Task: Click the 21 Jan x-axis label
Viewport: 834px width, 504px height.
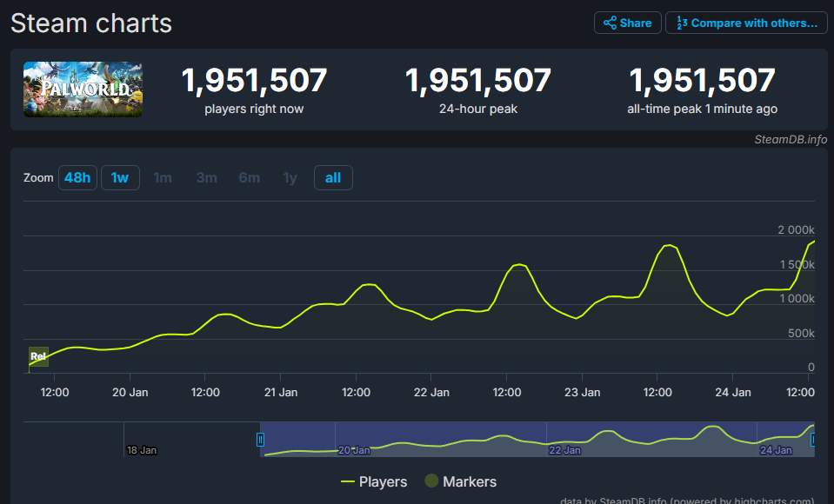Action: [x=281, y=393]
